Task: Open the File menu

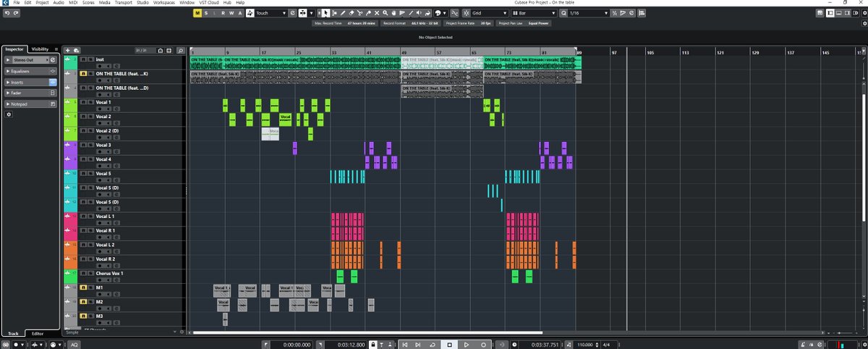Action: pos(16,3)
